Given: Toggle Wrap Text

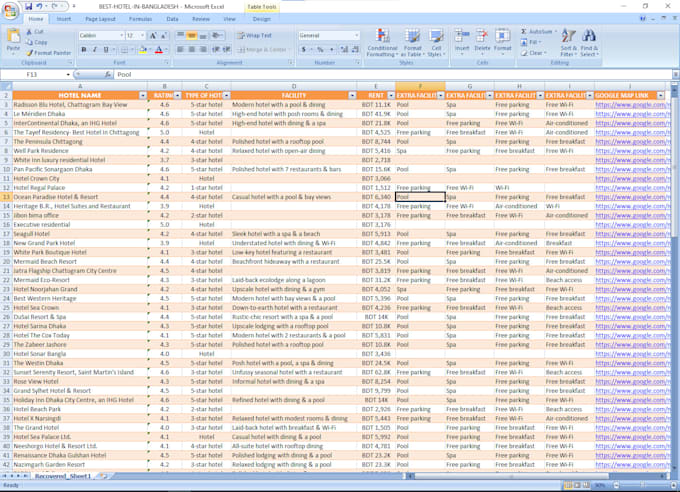Looking at the screenshot, I should pyautogui.click(x=255, y=36).
